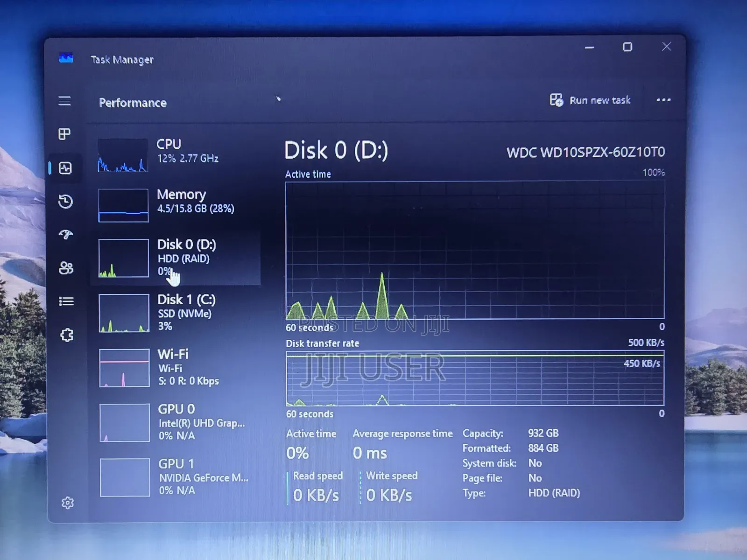The height and width of the screenshot is (560, 747).
Task: Click the Type value HDD (RAID)
Action: [x=554, y=493]
